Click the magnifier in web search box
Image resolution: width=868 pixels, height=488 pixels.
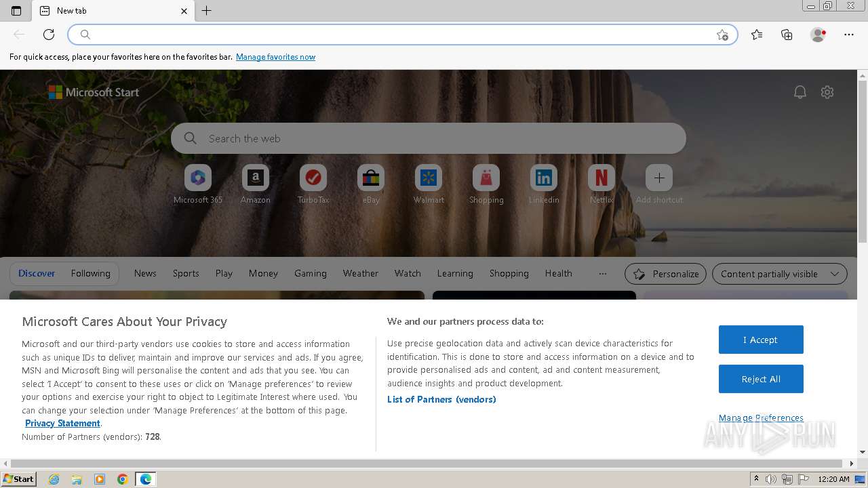tap(191, 138)
